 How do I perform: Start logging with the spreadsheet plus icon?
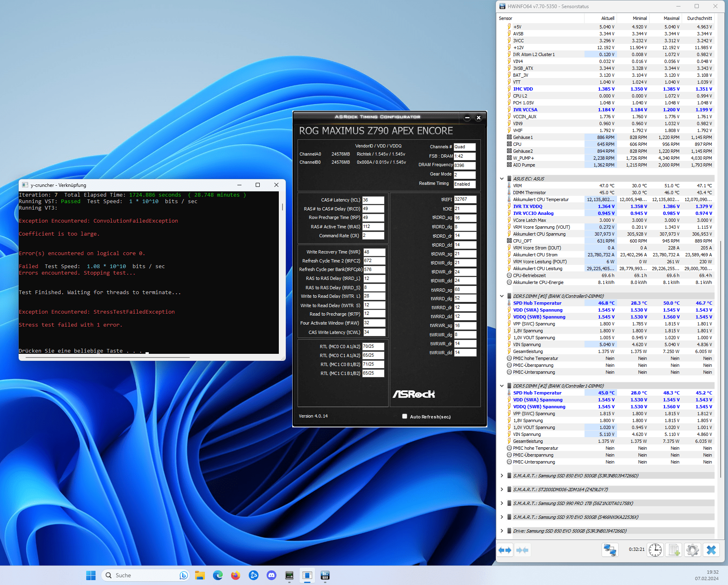[674, 550]
